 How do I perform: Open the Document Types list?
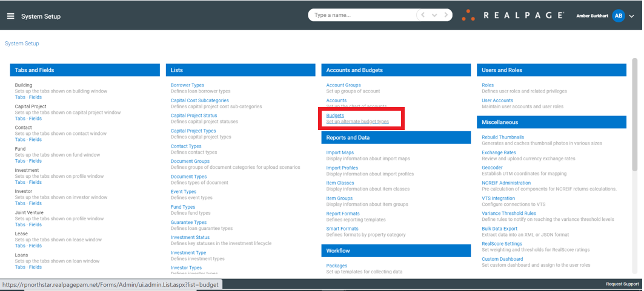[x=188, y=177]
